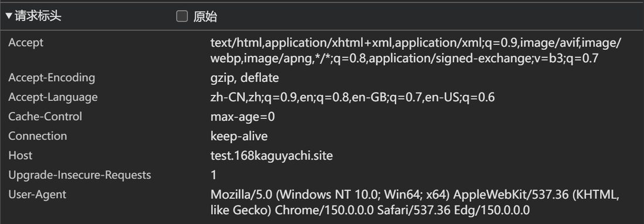Select the Cache-Control header name

[45, 116]
